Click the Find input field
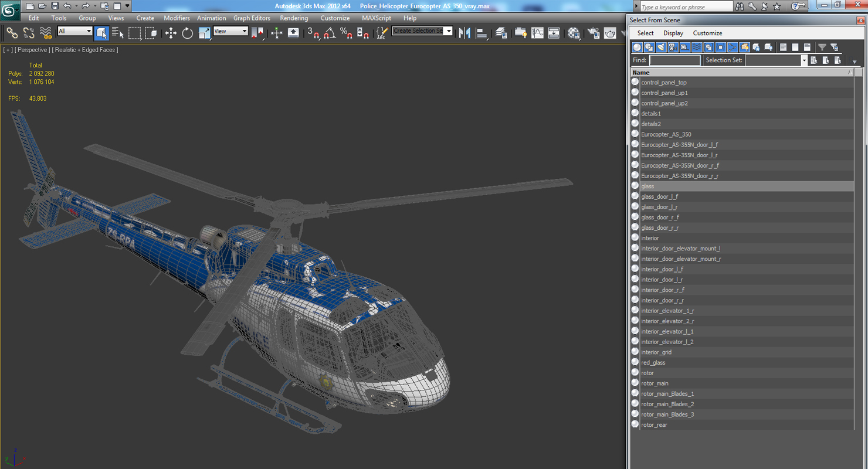Image resolution: width=868 pixels, height=469 pixels. coord(674,60)
